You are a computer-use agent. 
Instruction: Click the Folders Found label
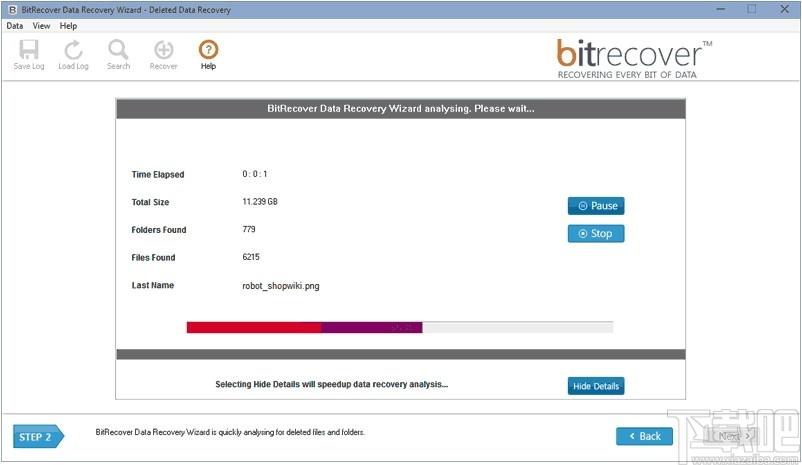pyautogui.click(x=159, y=230)
